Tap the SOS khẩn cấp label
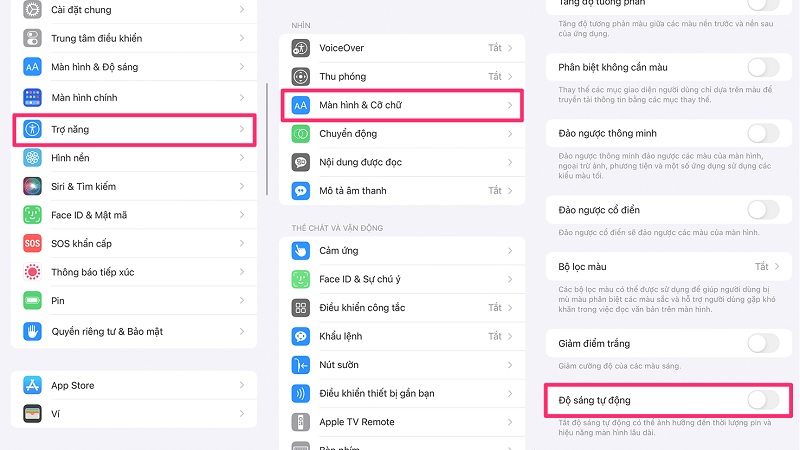The height and width of the screenshot is (450, 800). pos(81,244)
